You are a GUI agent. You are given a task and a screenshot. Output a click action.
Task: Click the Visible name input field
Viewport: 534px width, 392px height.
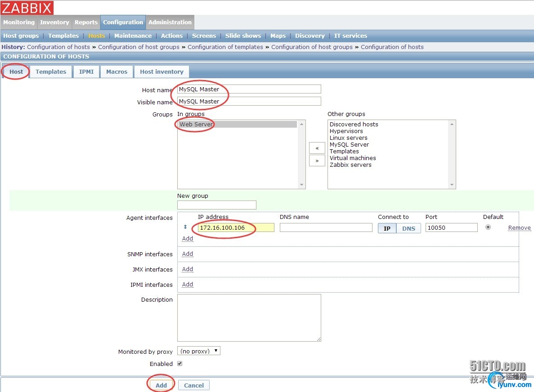pos(249,101)
